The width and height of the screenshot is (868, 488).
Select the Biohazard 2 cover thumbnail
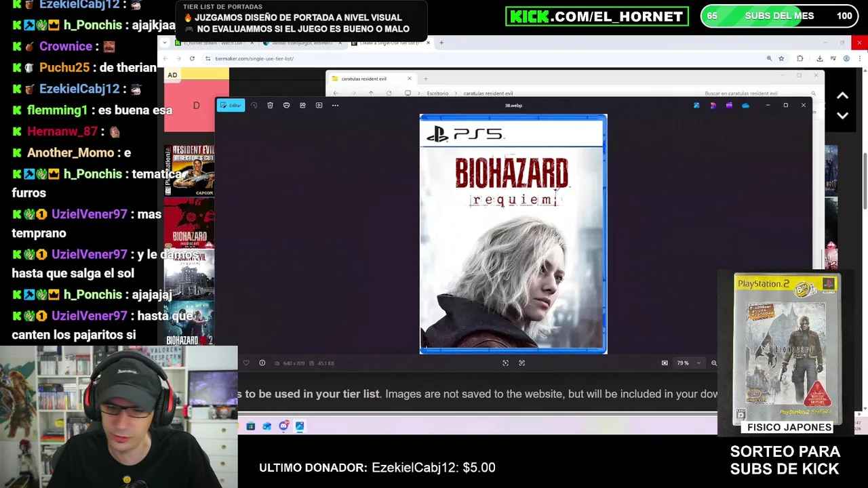tap(190, 324)
